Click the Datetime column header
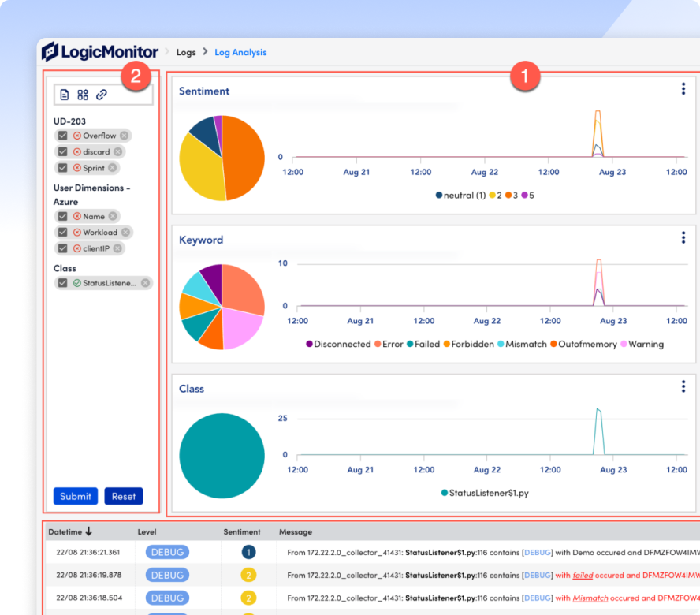This screenshot has width=700, height=615. (65, 531)
